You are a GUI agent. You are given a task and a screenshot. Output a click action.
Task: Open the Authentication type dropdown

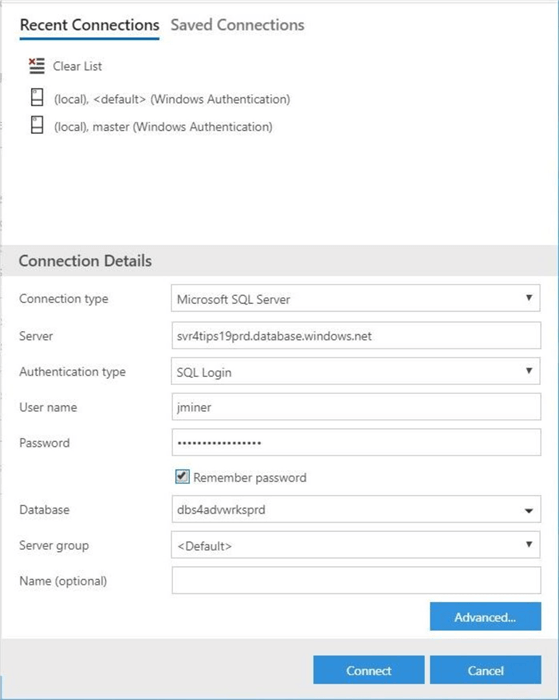coord(355,371)
